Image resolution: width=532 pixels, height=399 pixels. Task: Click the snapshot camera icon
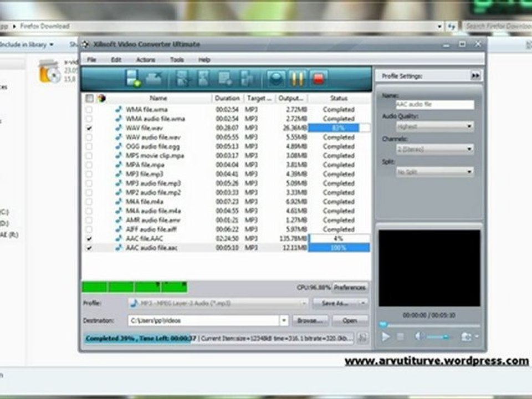[466, 336]
